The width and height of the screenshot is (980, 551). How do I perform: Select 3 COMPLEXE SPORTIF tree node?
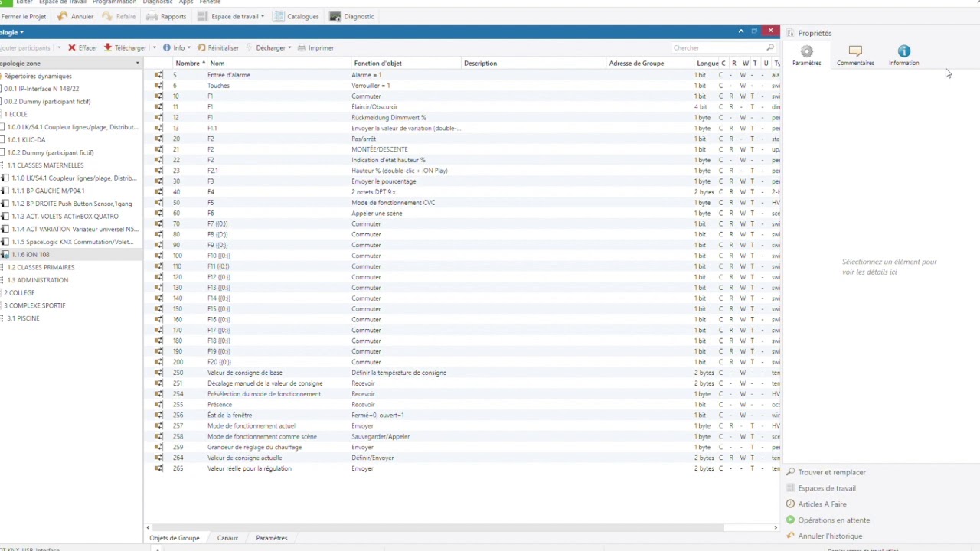34,305
